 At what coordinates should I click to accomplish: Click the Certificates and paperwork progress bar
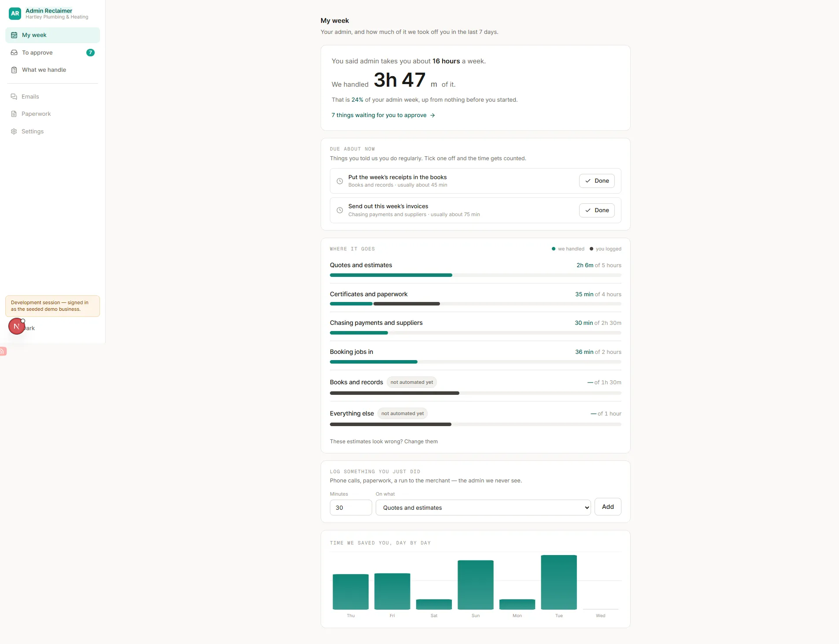476,304
